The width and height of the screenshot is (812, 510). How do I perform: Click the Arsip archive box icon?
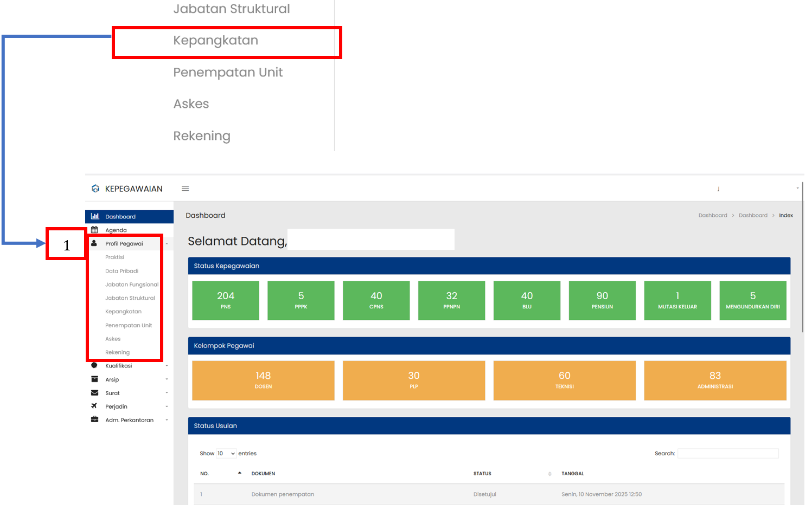[94, 379]
